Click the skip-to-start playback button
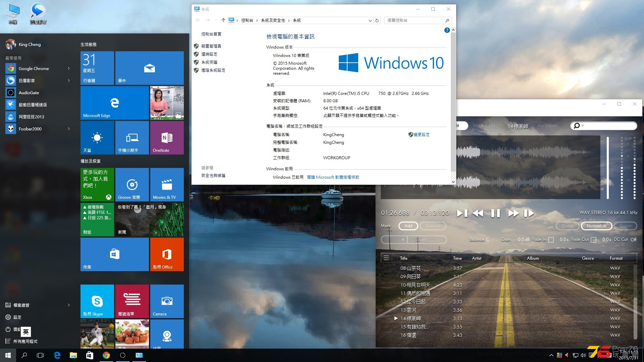This screenshot has width=644, height=362. pyautogui.click(x=462, y=213)
